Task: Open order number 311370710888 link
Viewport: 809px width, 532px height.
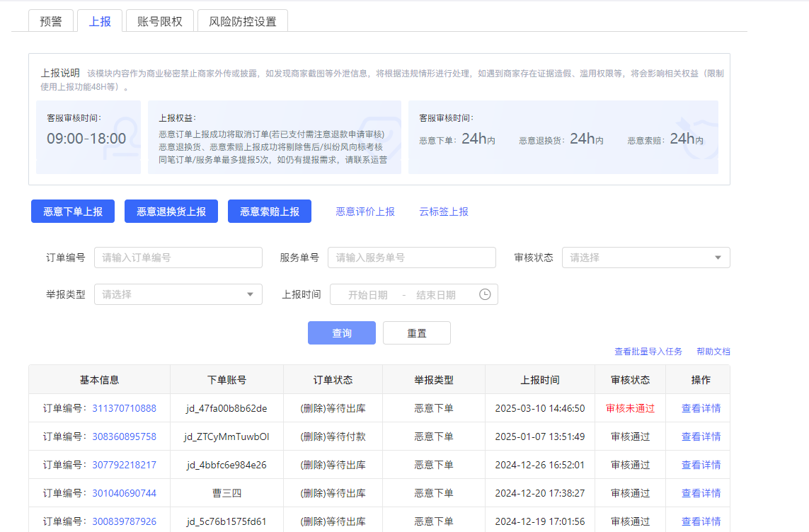Action: tap(124, 408)
